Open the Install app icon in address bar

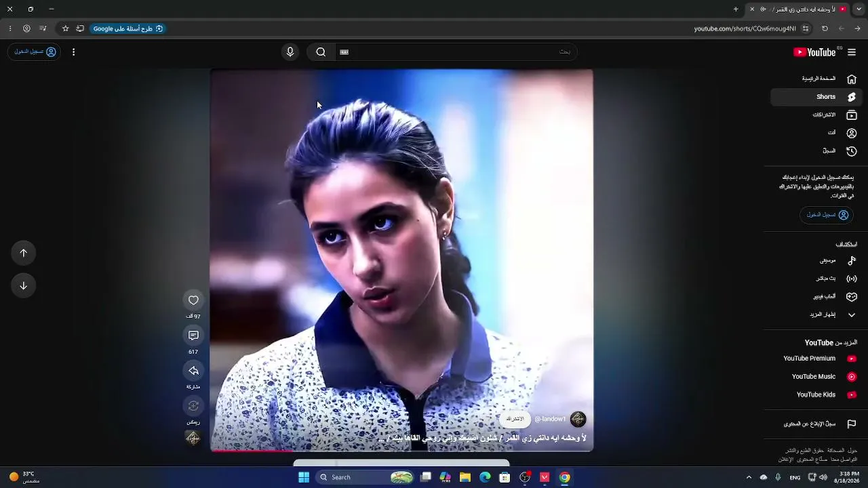point(80,28)
